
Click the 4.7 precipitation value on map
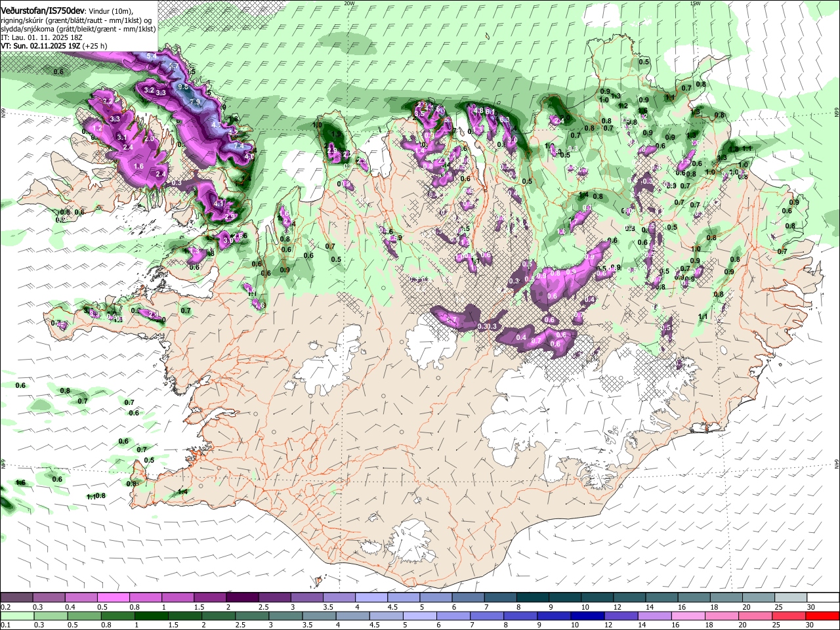click(217, 124)
